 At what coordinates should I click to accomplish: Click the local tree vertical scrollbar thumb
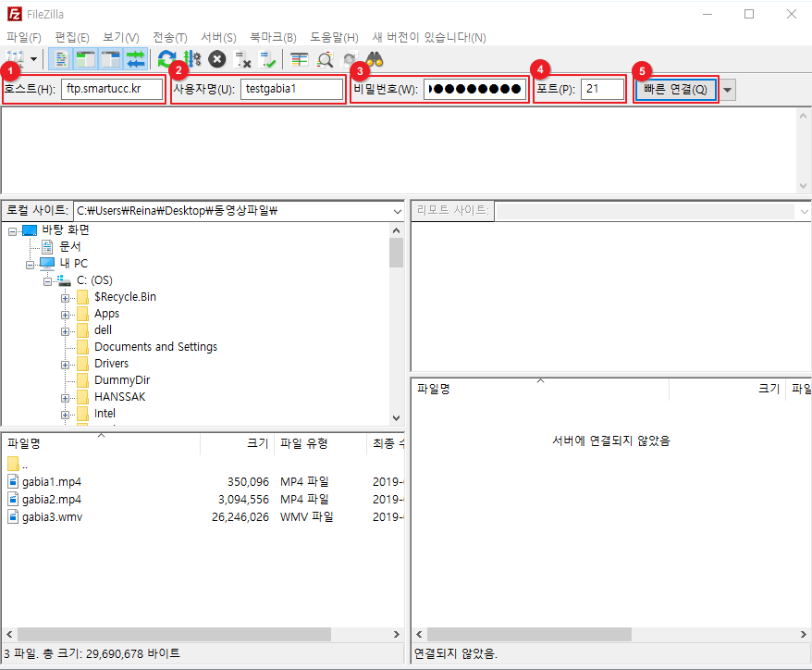(396, 253)
